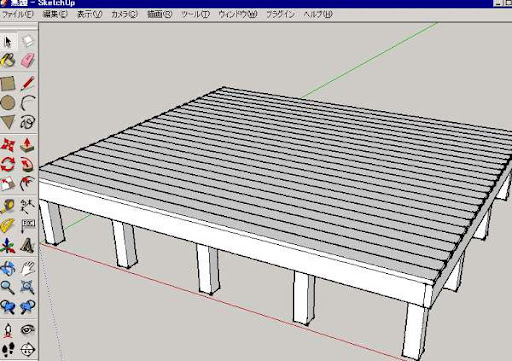Viewport: 512px width, 361px height.
Task: Click the Zoom Extents tool
Action: click(x=28, y=287)
